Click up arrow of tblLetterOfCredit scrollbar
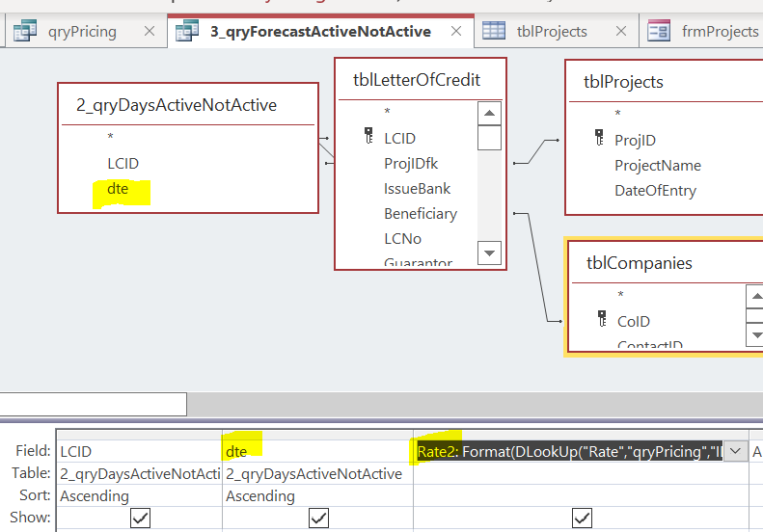The height and width of the screenshot is (532, 763). 489,114
